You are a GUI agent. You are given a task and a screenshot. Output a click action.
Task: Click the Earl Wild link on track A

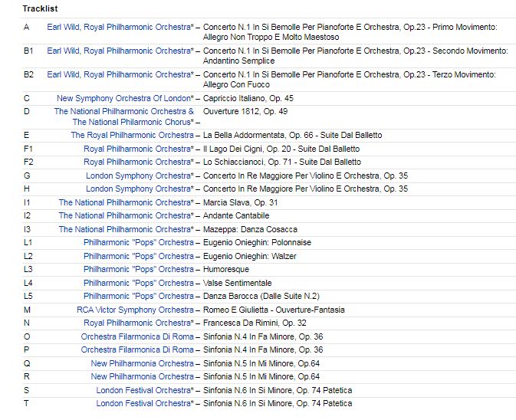(62, 28)
